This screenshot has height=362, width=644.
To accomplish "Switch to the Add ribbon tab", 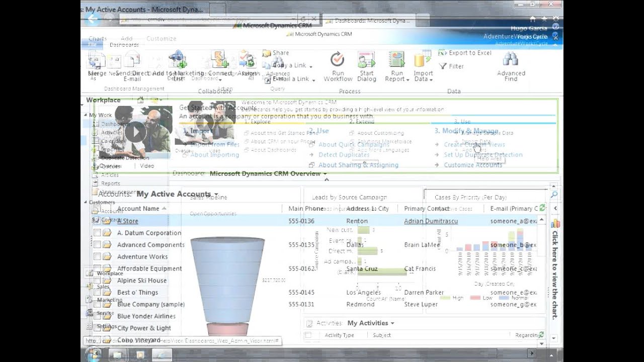I will pos(127,38).
